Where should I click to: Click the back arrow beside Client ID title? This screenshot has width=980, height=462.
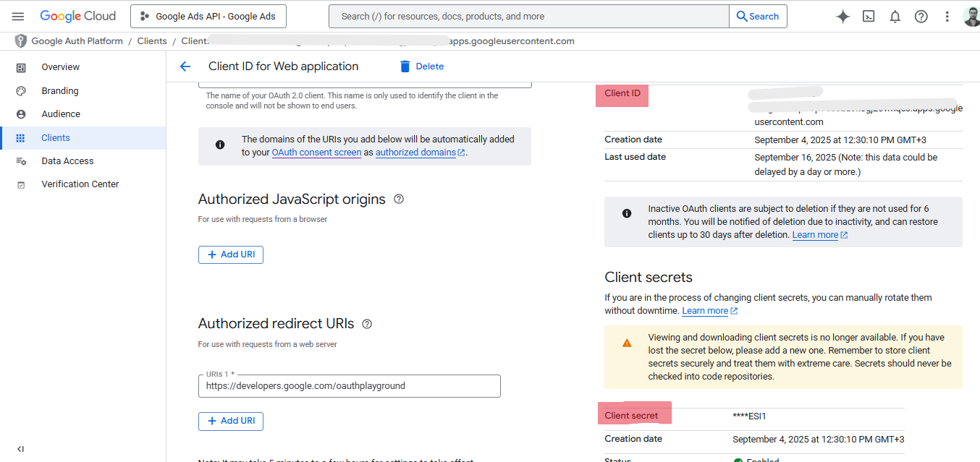[185, 67]
